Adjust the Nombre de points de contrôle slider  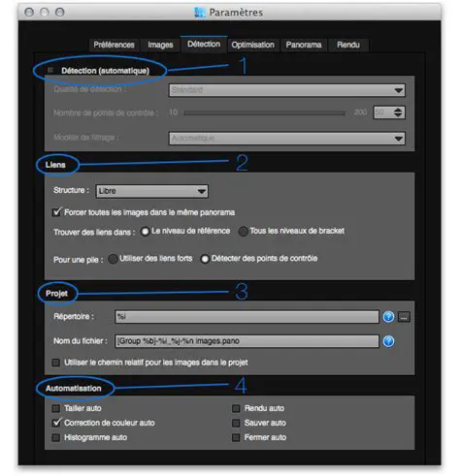264,112
